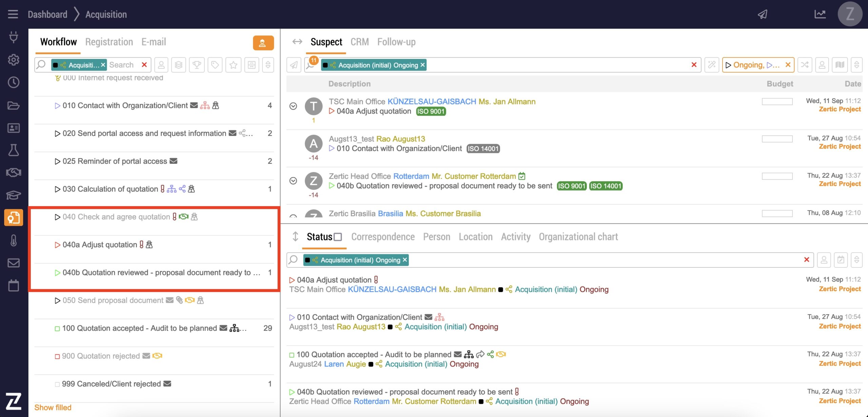Expand the TSC Main Office row chevron
The width and height of the screenshot is (868, 417).
pyautogui.click(x=293, y=106)
